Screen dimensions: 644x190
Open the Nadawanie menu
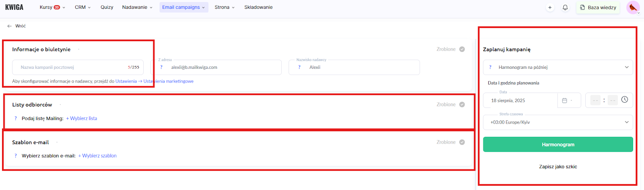tap(137, 7)
